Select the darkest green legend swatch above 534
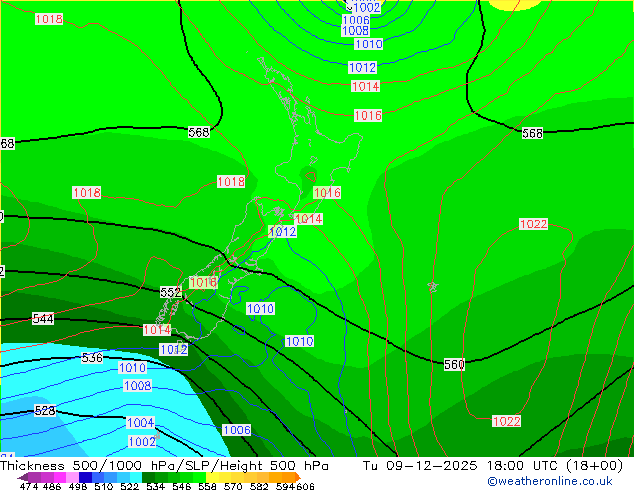 click(148, 477)
